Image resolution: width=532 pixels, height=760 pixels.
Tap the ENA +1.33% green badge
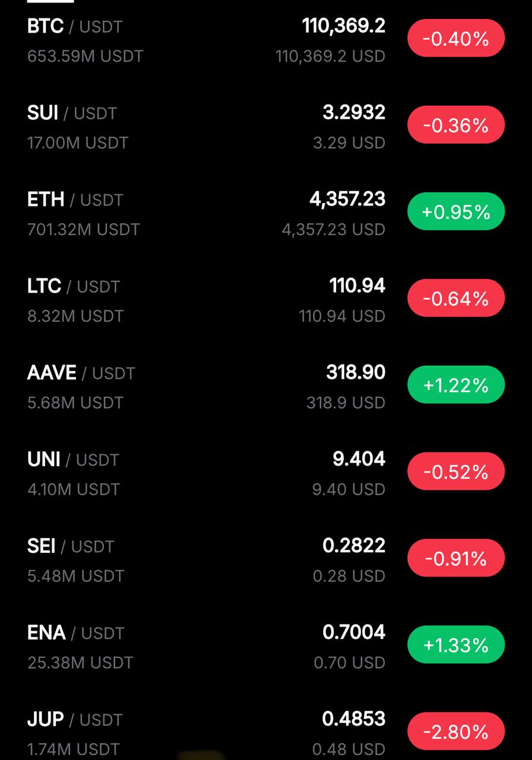[456, 645]
